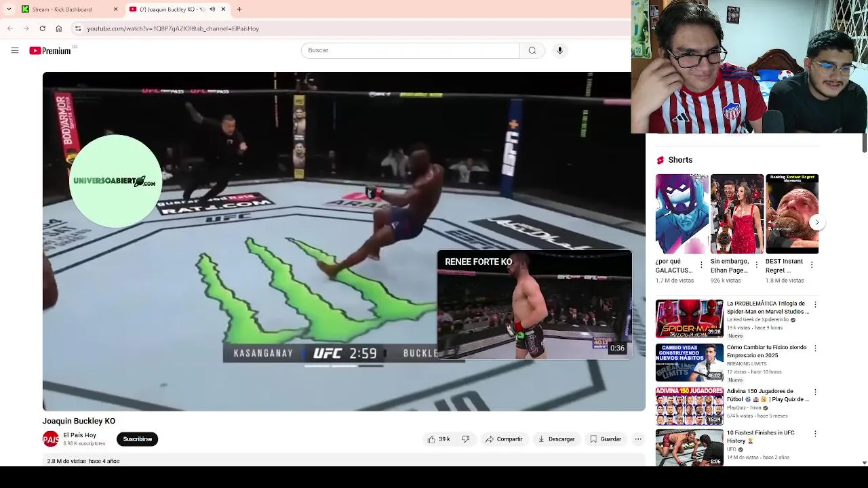Open options for Spider-Man trilogy video

[x=815, y=305]
